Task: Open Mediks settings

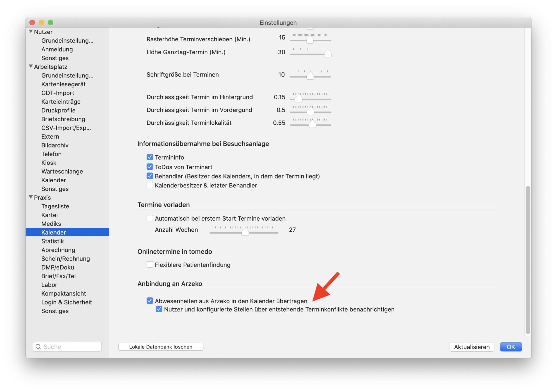Action: [51, 223]
